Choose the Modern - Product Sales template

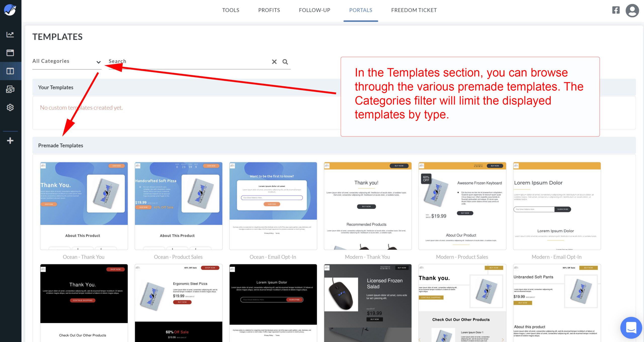[x=462, y=206]
